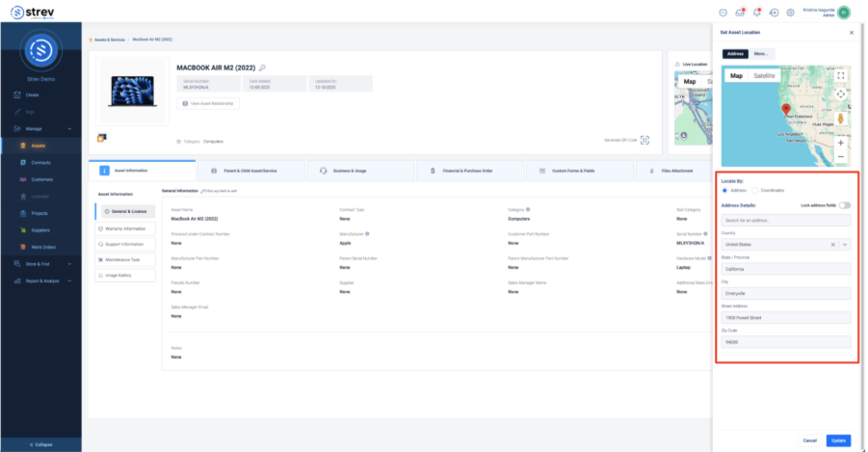
Task: Open Warranty Information section
Action: point(125,228)
